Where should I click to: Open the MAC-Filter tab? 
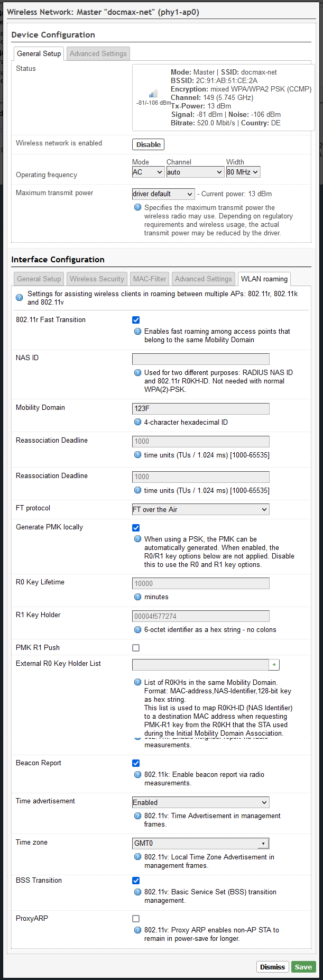(150, 279)
